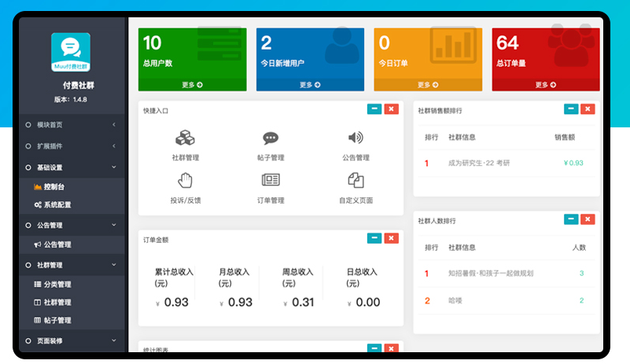The width and height of the screenshot is (630, 364).
Task: Collapse the 订单金额 panel with minus button
Action: [x=374, y=238]
